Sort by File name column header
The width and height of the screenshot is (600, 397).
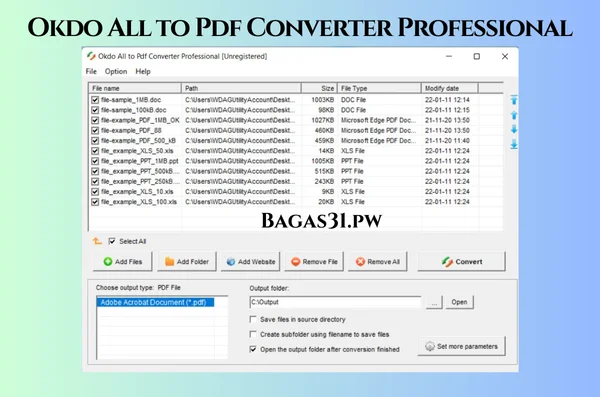pyautogui.click(x=135, y=88)
